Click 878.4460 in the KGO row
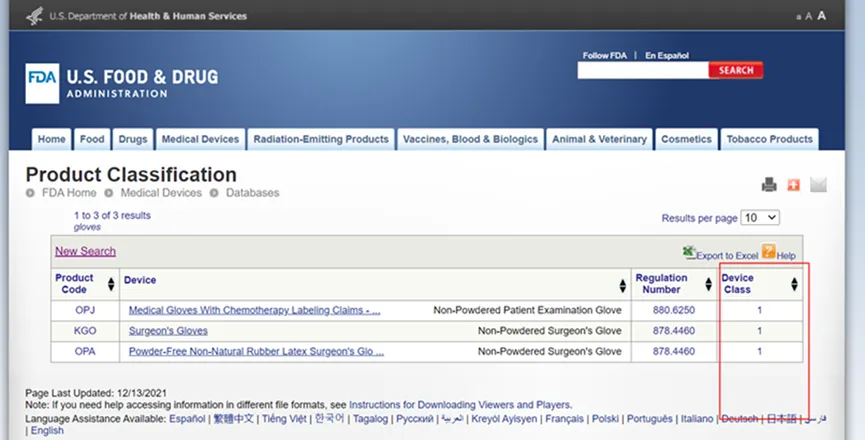The image size is (865, 440). pyautogui.click(x=674, y=331)
